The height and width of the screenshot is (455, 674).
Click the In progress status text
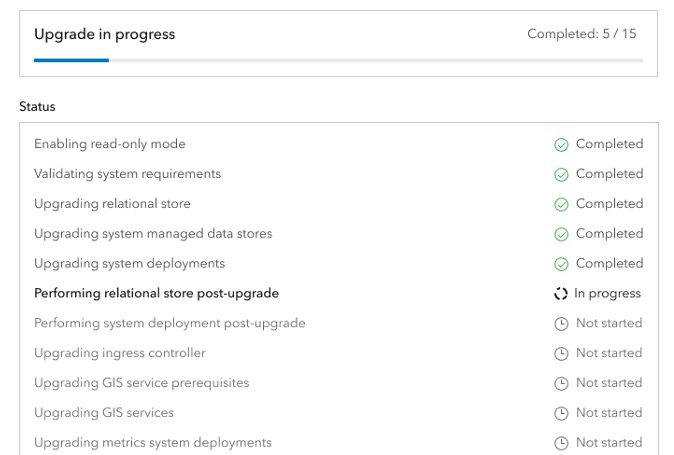pyautogui.click(x=607, y=294)
